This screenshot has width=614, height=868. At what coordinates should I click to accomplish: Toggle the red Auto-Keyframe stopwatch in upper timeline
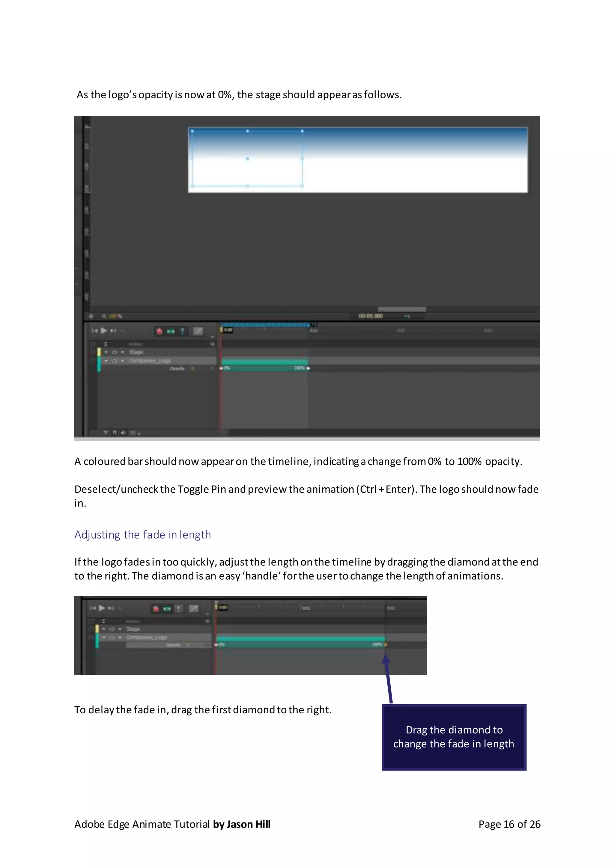[159, 331]
